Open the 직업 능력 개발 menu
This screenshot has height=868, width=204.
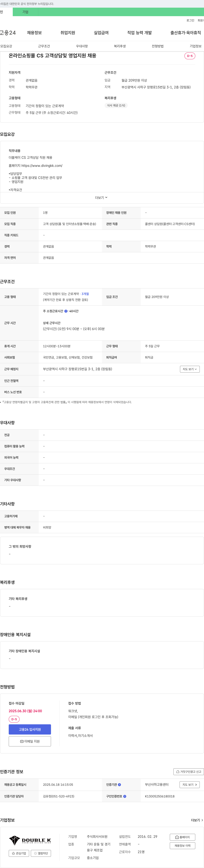pos(139,33)
